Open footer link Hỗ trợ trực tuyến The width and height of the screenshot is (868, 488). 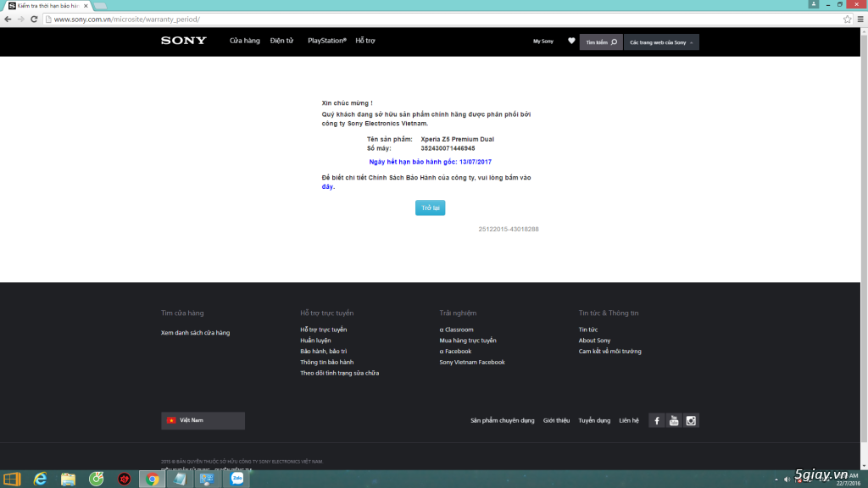point(323,330)
